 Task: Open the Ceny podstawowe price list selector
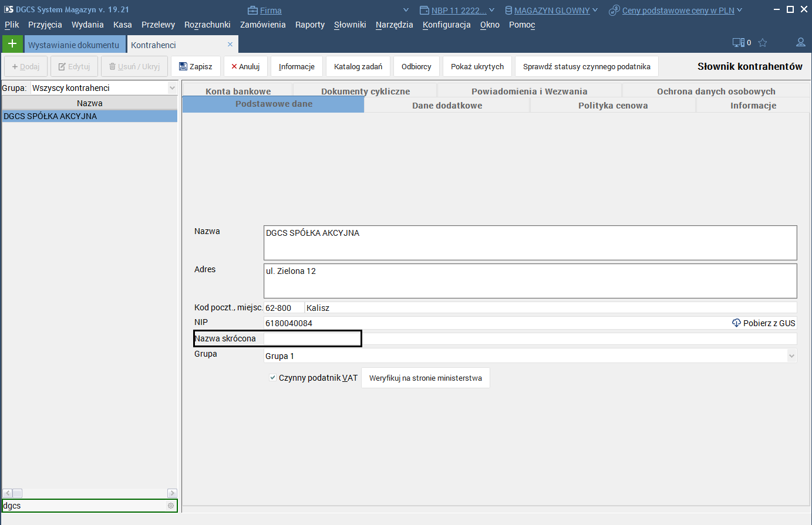tap(676, 10)
